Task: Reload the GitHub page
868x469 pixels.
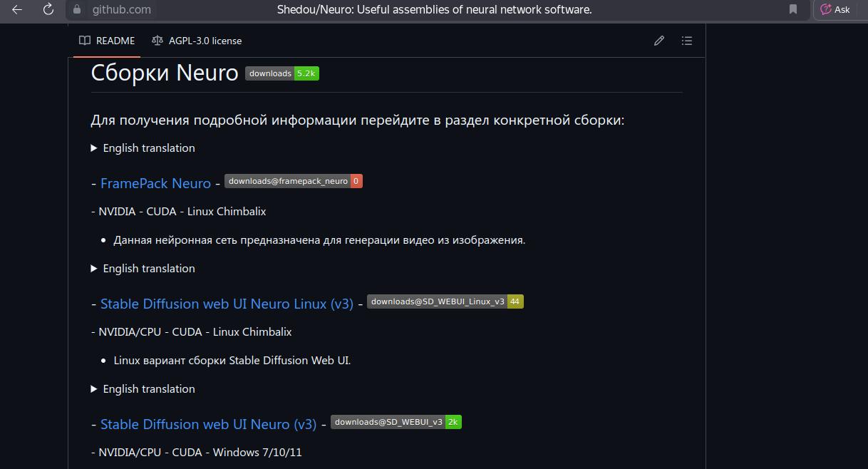Action: [x=48, y=9]
